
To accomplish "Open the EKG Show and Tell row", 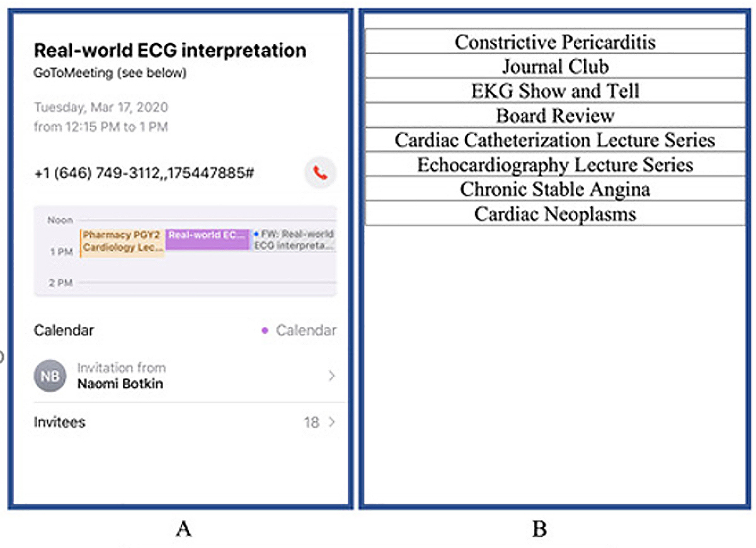I will tap(555, 91).
